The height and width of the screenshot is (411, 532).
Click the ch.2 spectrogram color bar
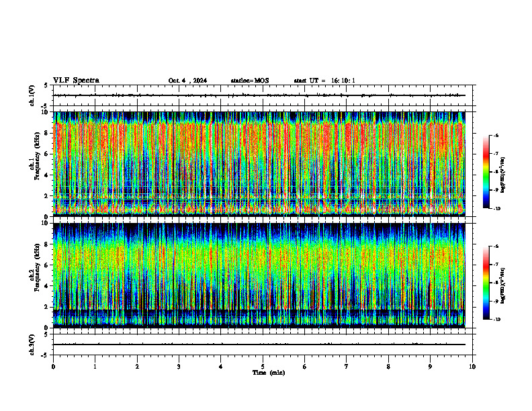pos(486,283)
